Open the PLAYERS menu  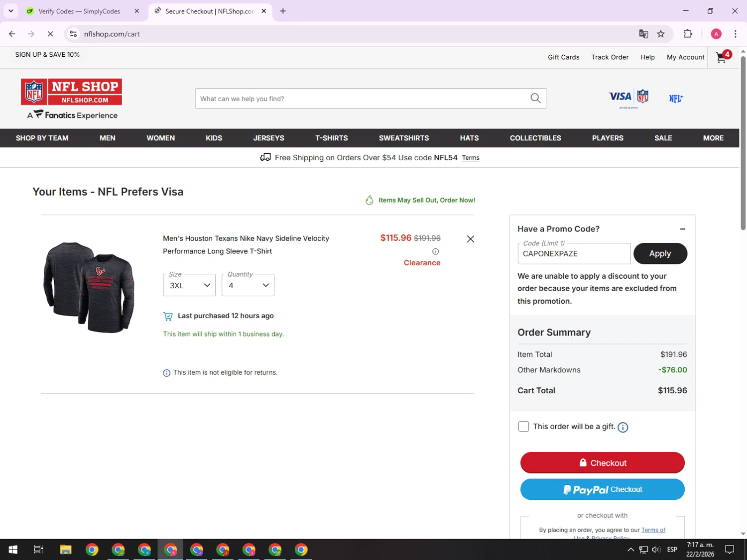pyautogui.click(x=608, y=138)
